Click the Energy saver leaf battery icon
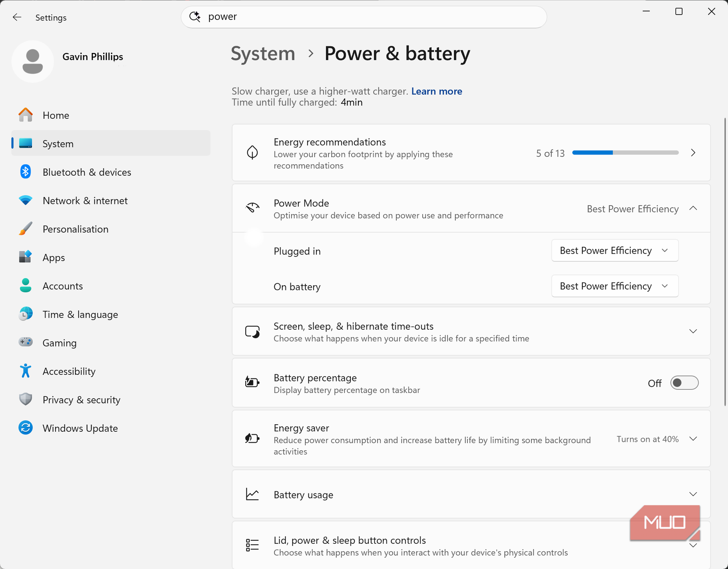Viewport: 728px width, 569px height. [252, 438]
